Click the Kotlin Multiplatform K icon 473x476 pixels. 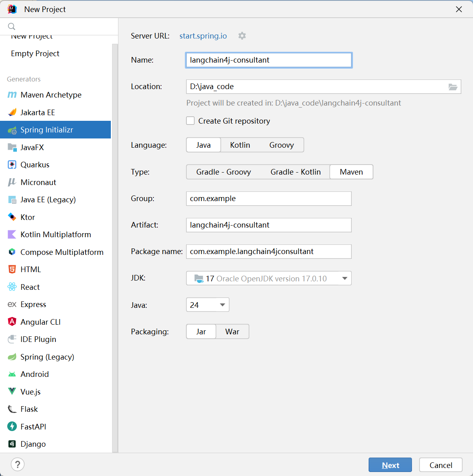tap(12, 235)
